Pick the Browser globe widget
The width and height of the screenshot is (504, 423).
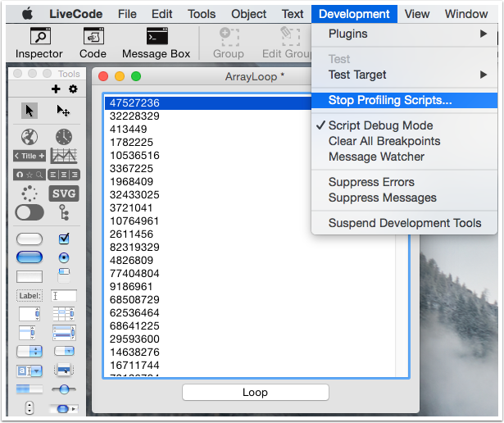[30, 137]
